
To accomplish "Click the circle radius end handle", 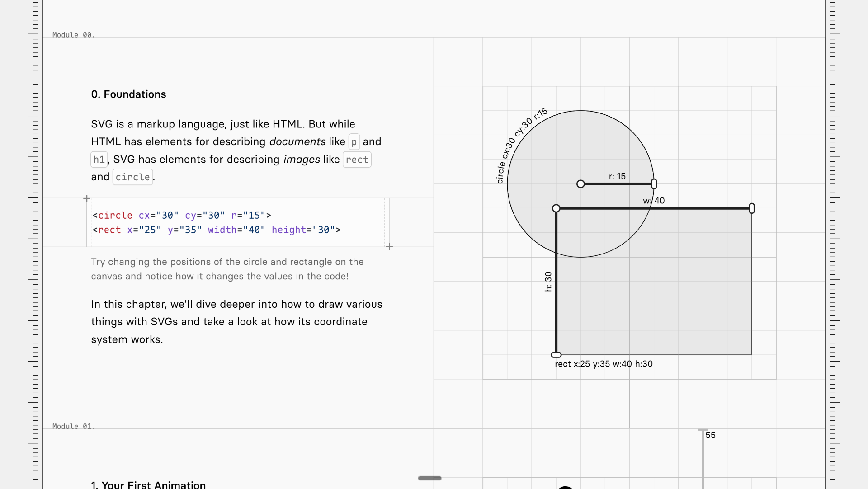I will [654, 184].
